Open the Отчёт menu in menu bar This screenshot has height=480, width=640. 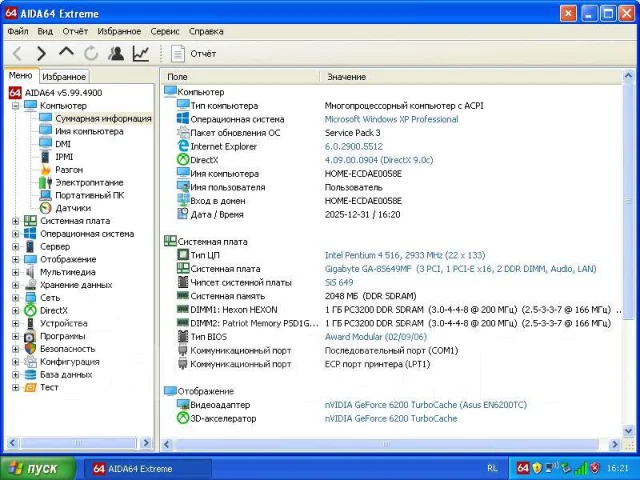[75, 31]
